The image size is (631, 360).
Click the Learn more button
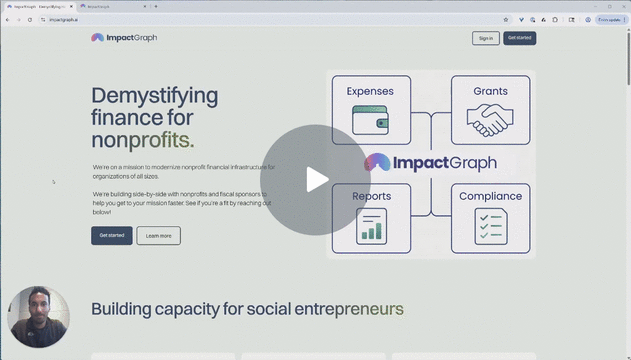(159, 236)
